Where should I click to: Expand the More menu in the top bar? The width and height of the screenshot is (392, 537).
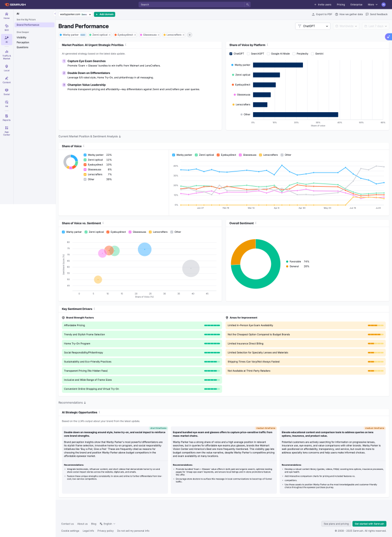[x=373, y=4]
